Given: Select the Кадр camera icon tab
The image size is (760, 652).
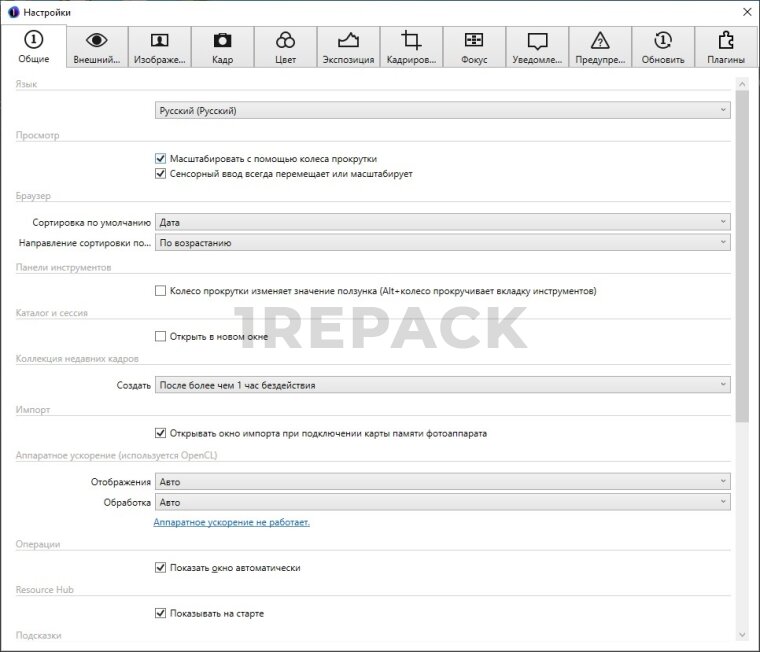Looking at the screenshot, I should (x=222, y=47).
